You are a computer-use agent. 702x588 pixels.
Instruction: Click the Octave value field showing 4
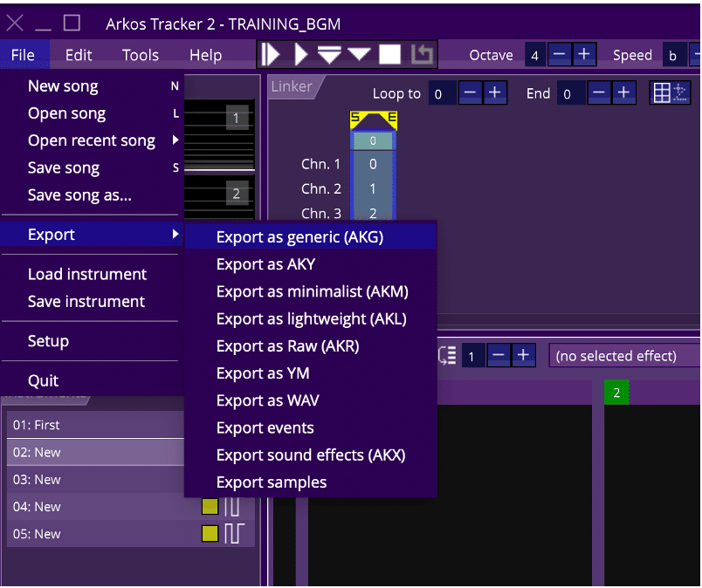click(x=535, y=55)
